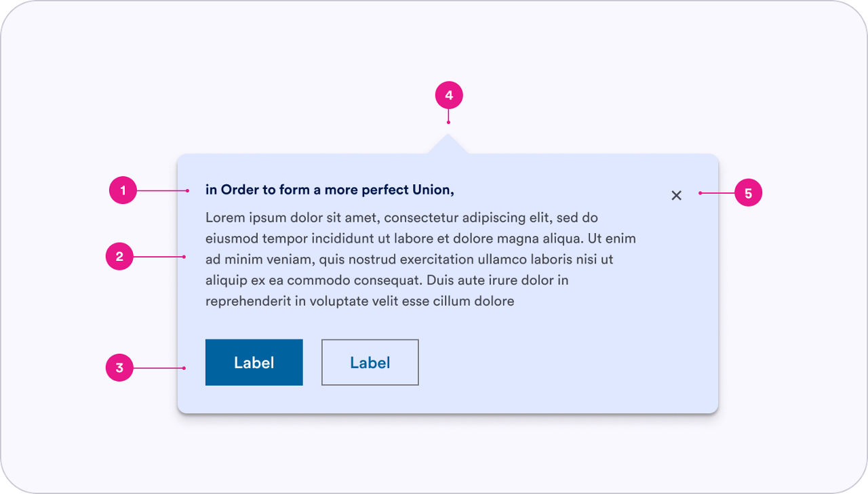This screenshot has width=868, height=494.
Task: Click the filled blue Label button
Action: click(x=254, y=363)
